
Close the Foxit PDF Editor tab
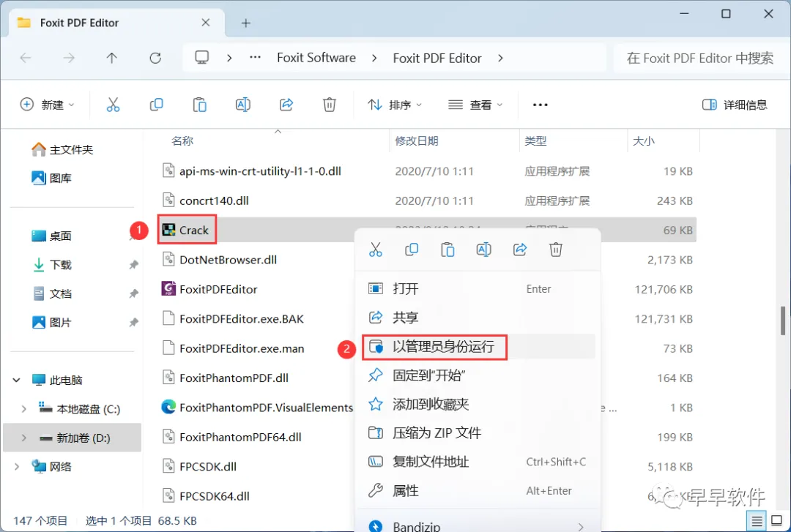click(205, 22)
